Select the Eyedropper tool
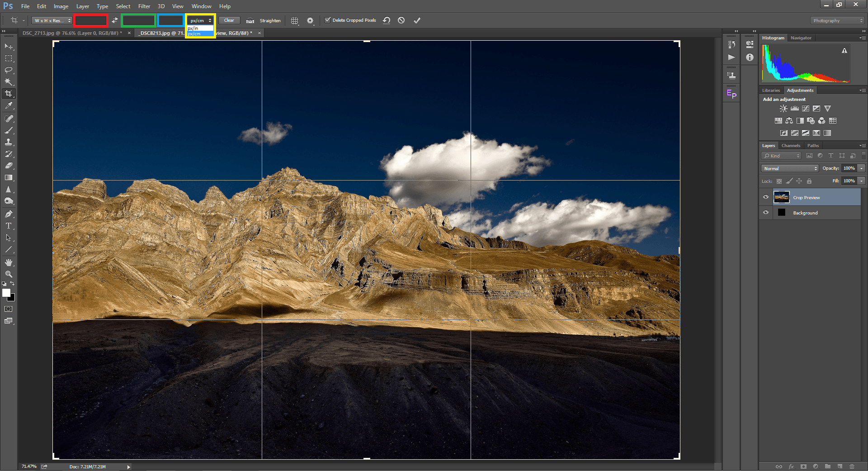 [x=9, y=106]
